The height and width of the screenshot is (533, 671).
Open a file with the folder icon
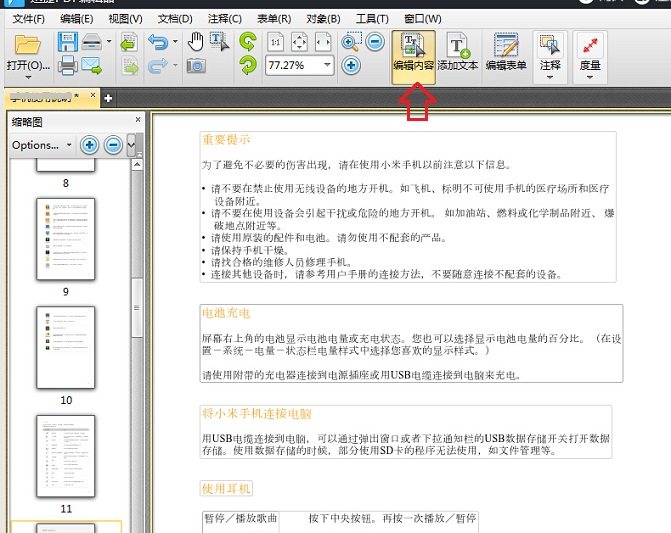click(27, 45)
